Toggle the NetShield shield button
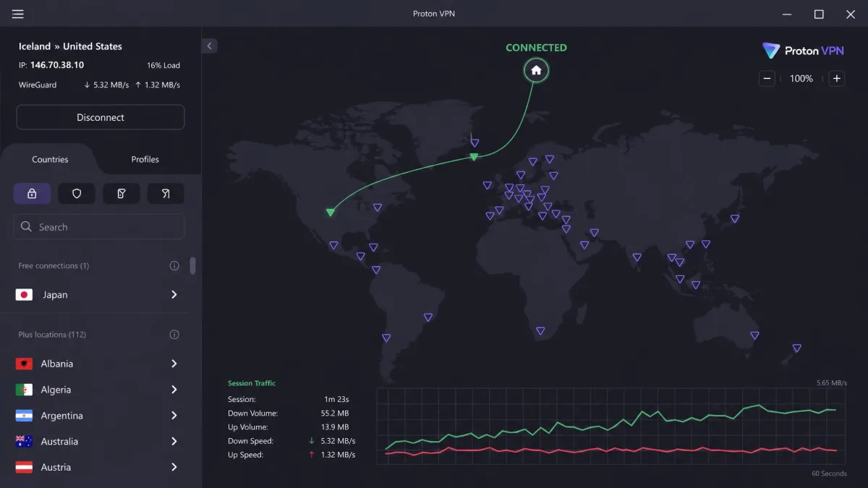Screen dimensions: 868x488 point(77,193)
